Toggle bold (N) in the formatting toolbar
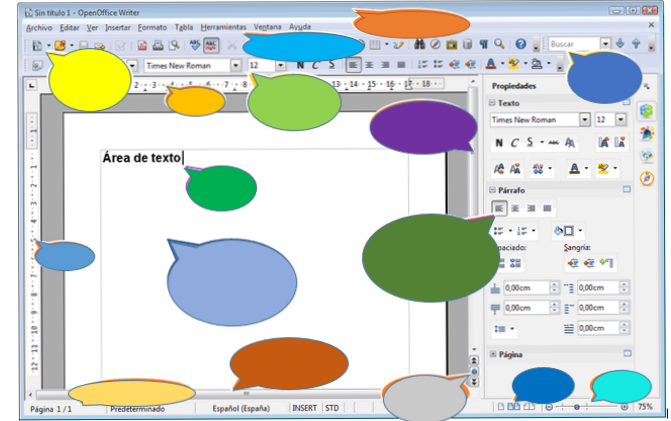 click(x=299, y=65)
